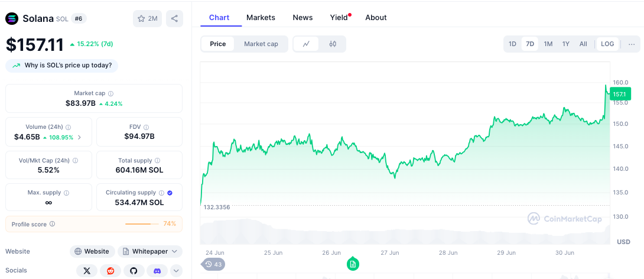Open the Markets tab
The height and width of the screenshot is (279, 644).
click(261, 18)
